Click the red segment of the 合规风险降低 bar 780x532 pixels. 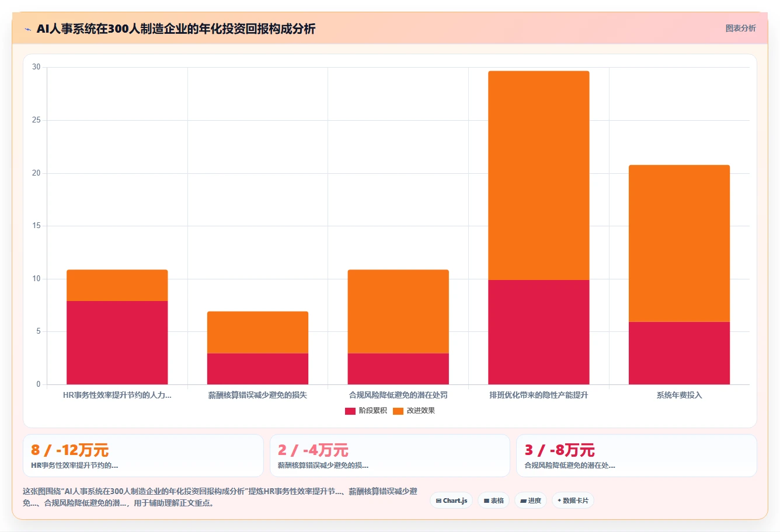point(398,369)
